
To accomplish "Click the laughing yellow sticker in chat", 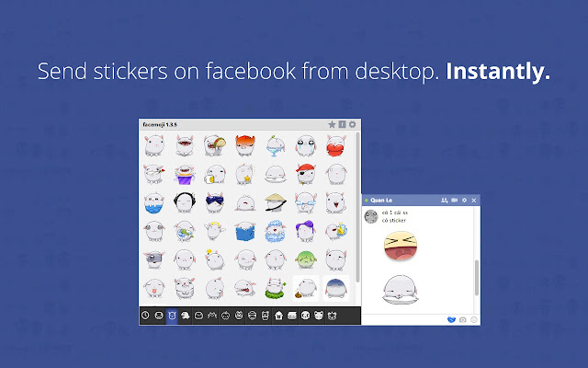I will (x=401, y=246).
